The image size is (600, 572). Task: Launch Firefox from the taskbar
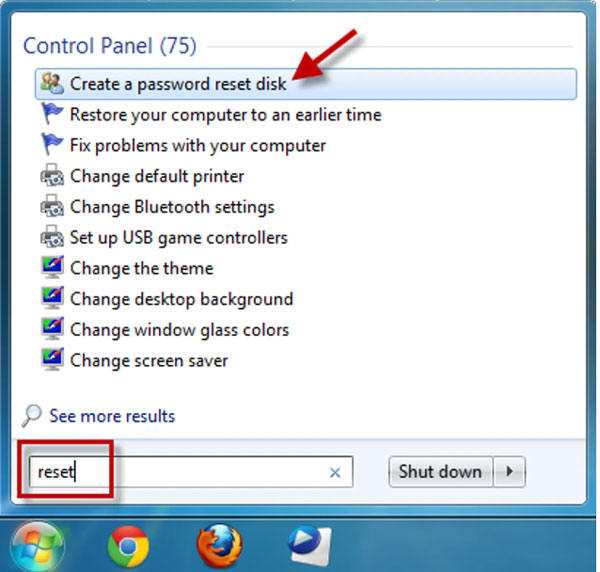219,546
